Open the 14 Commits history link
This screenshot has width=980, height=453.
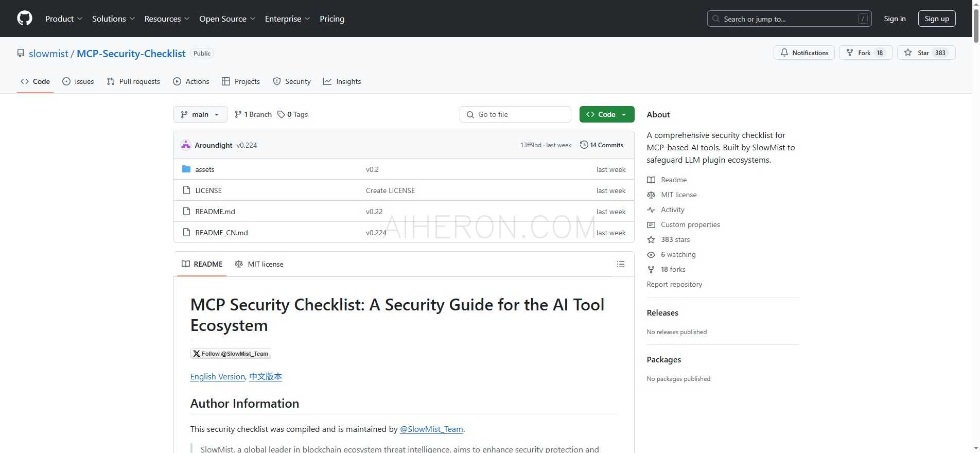point(601,145)
